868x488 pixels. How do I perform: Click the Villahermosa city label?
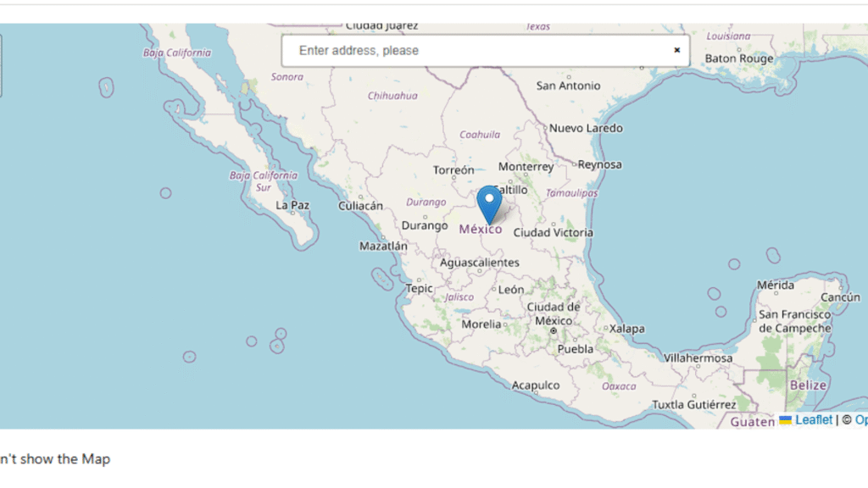click(698, 358)
